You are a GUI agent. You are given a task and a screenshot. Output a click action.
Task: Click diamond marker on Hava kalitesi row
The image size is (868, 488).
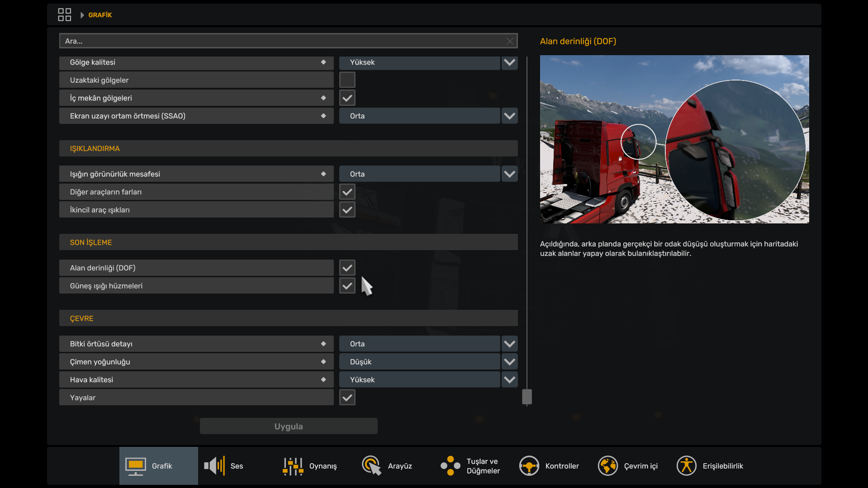pyautogui.click(x=323, y=379)
